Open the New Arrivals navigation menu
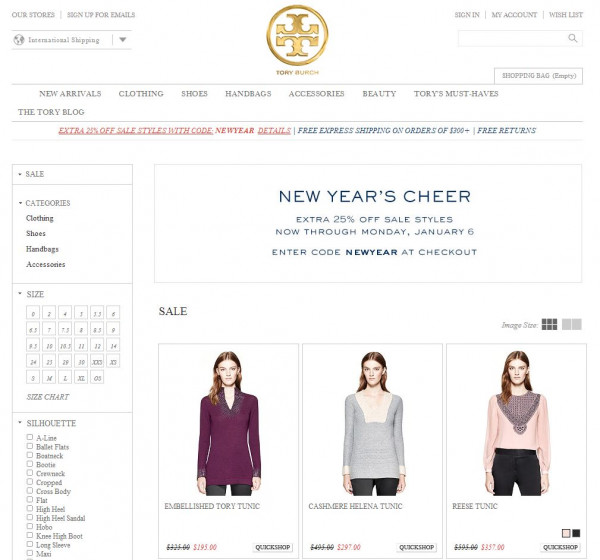Image resolution: width=600 pixels, height=560 pixels. pyautogui.click(x=70, y=94)
